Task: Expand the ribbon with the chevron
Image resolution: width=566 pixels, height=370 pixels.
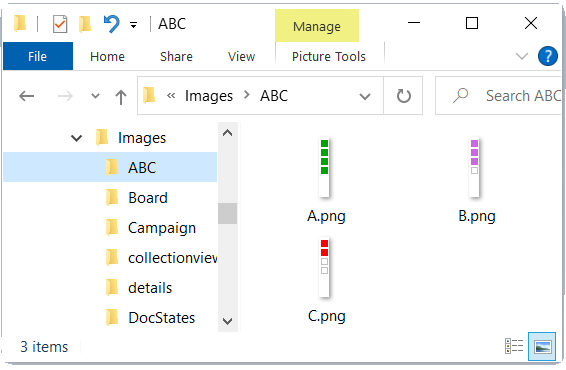Action: coord(522,56)
